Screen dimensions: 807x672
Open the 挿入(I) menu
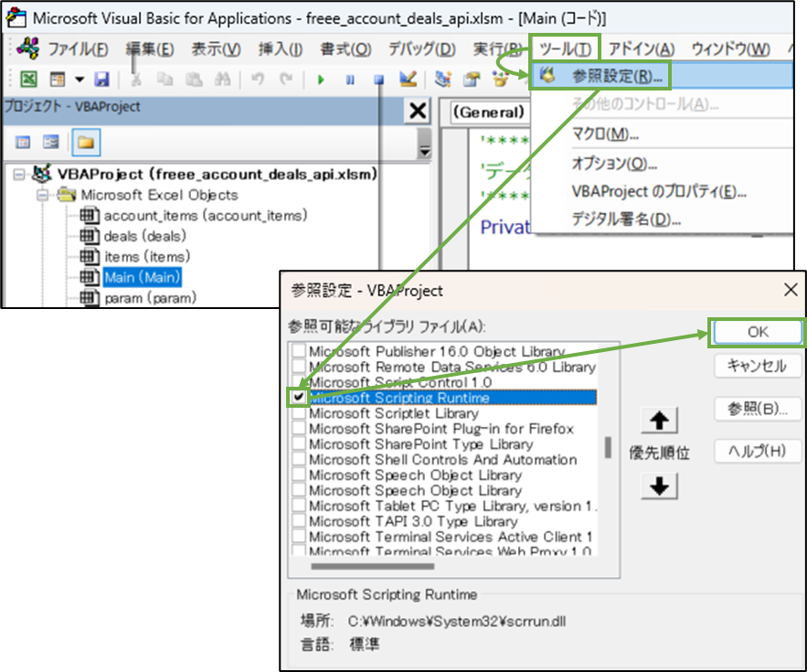[x=281, y=49]
